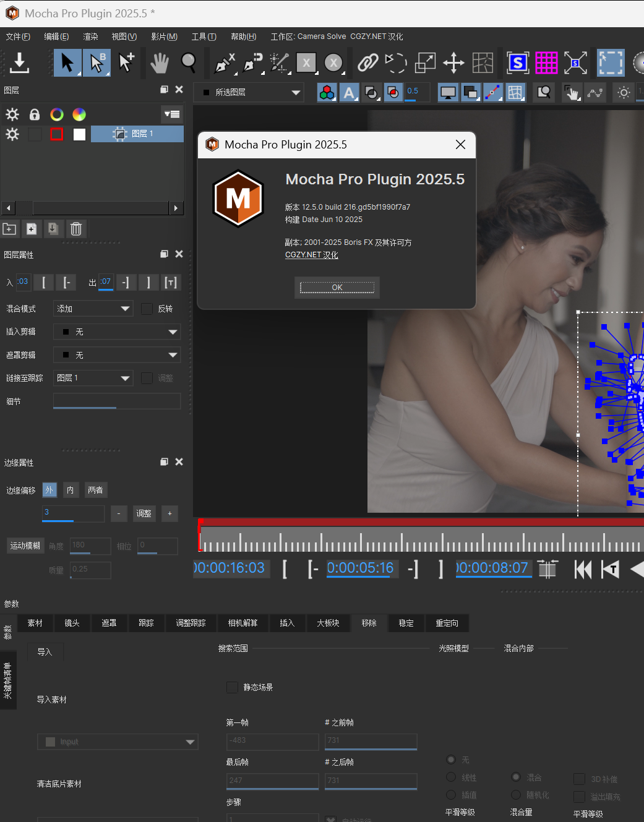Click the delete layer trash icon
Image resolution: width=644 pixels, height=822 pixels.
pos(76,229)
